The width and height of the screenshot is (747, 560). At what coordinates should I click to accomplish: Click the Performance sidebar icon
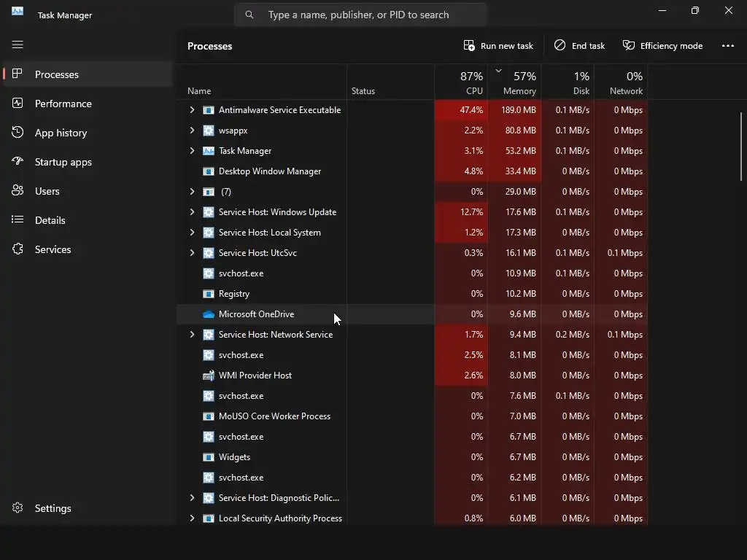pos(18,103)
